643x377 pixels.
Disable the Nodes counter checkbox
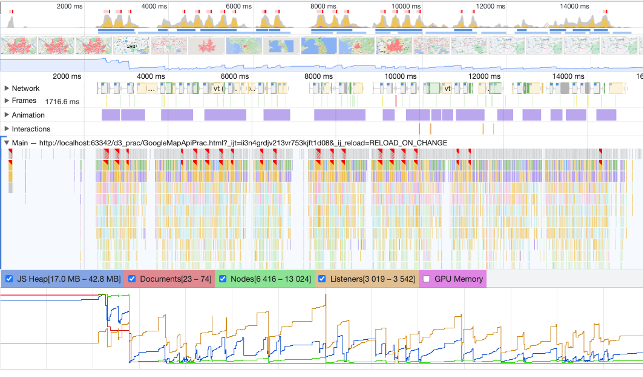coord(222,279)
